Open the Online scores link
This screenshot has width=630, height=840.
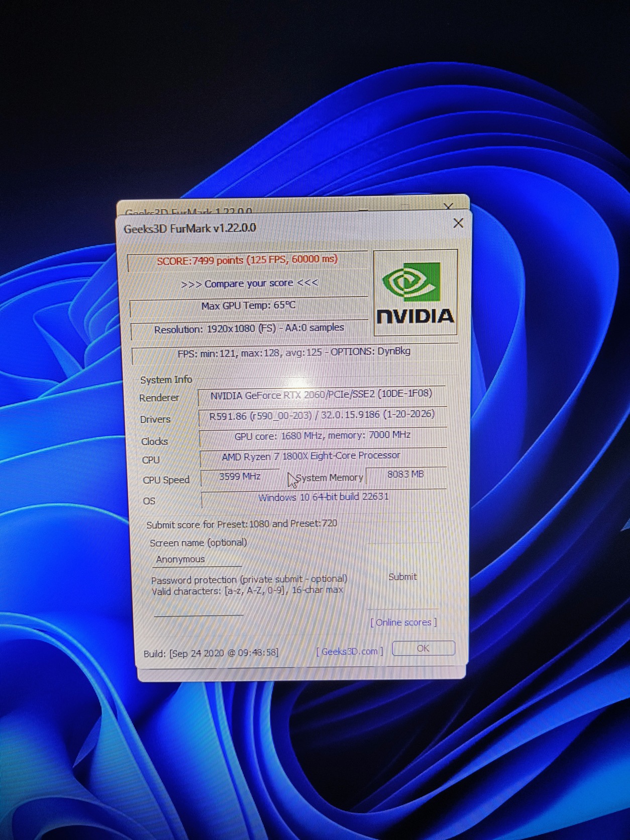coord(403,622)
